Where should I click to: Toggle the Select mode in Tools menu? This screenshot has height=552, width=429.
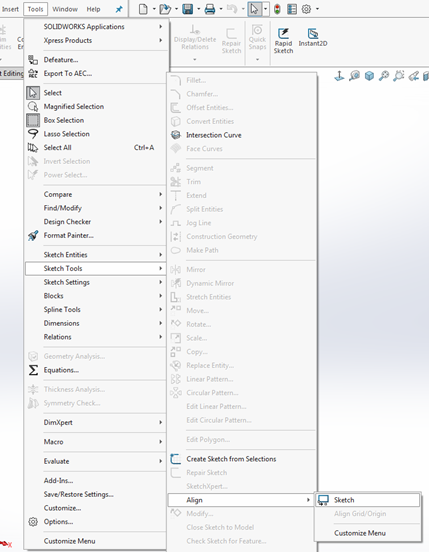[x=95, y=93]
